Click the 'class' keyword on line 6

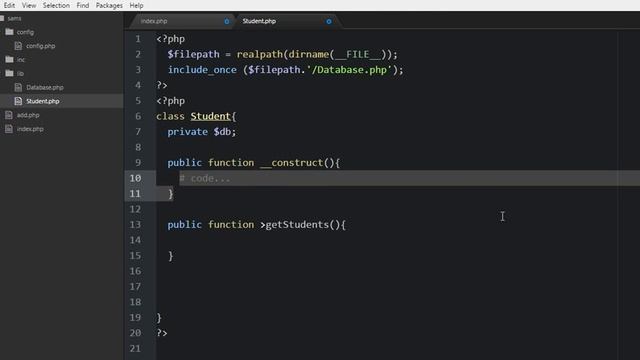[170, 116]
